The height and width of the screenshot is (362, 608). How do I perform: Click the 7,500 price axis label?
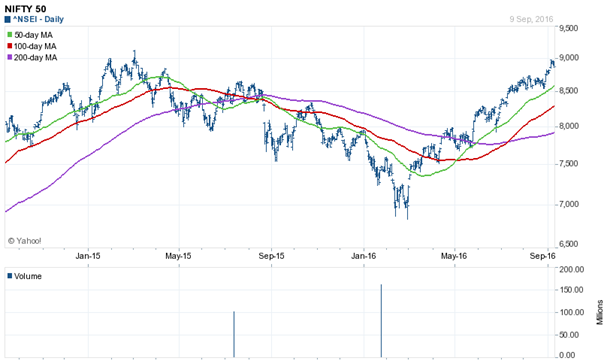point(568,164)
